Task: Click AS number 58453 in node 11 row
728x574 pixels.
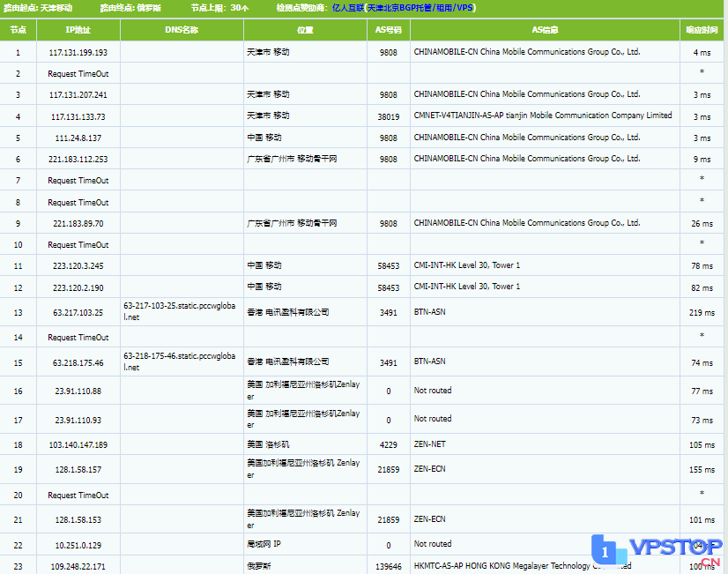Action: [388, 266]
